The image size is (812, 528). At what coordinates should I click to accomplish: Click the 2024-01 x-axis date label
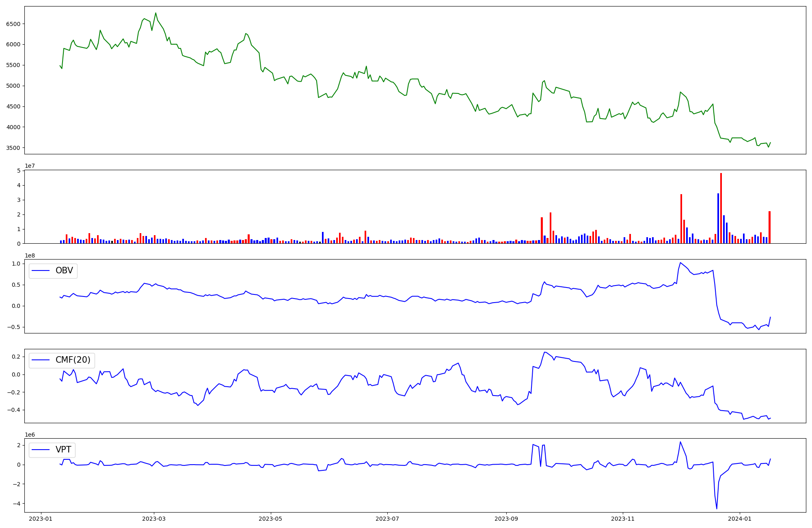(740, 519)
